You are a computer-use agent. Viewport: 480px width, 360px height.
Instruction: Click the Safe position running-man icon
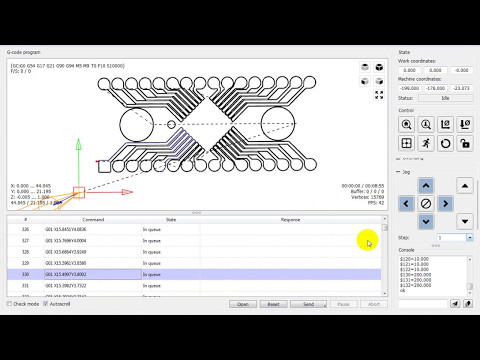click(426, 144)
